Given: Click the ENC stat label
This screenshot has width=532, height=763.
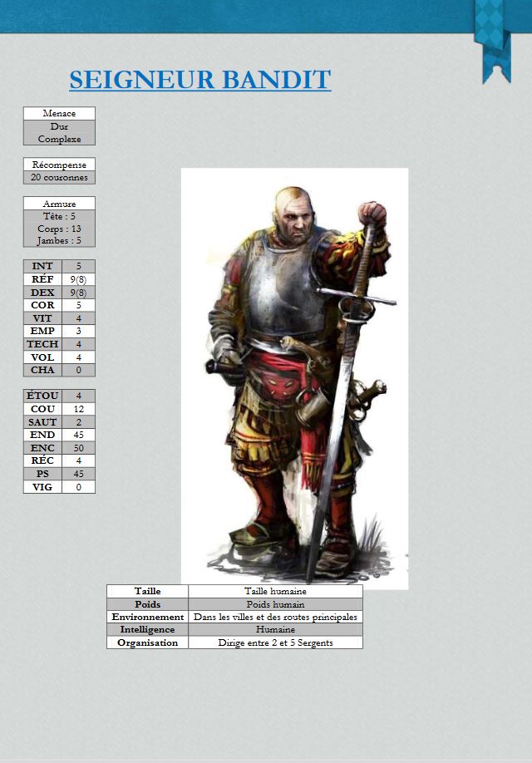Looking at the screenshot, I should 43,448.
